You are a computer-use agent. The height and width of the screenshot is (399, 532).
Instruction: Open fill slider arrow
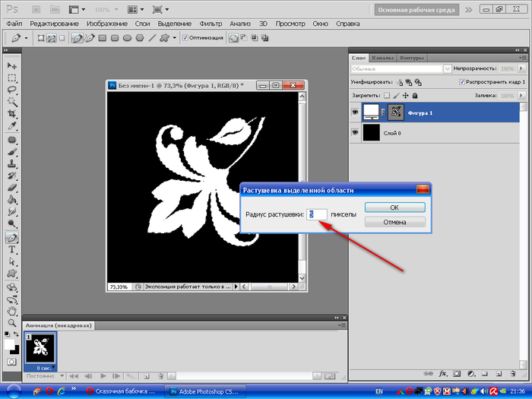[521, 96]
